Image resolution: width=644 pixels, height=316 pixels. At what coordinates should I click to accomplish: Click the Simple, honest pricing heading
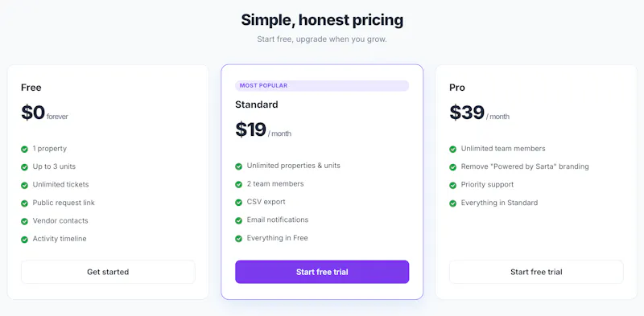(322, 19)
